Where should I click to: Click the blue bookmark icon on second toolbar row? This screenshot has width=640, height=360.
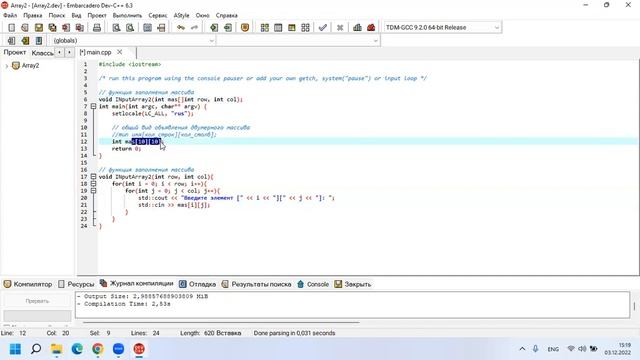39,40
